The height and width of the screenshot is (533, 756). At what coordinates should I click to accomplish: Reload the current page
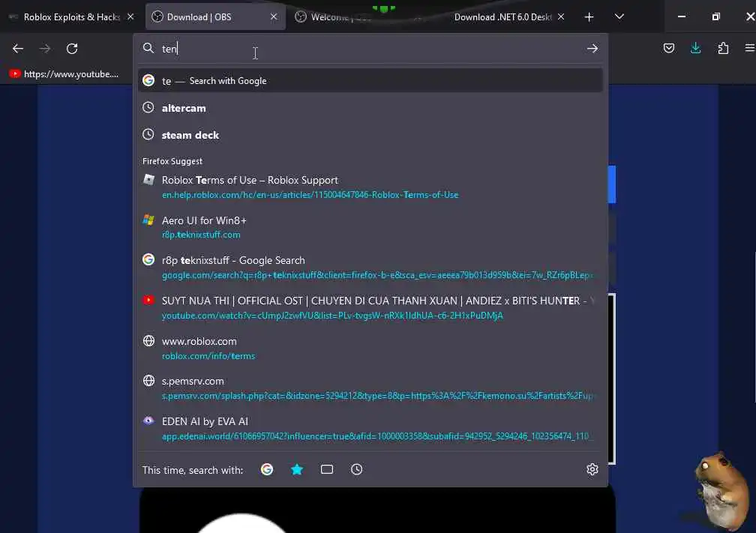72,49
